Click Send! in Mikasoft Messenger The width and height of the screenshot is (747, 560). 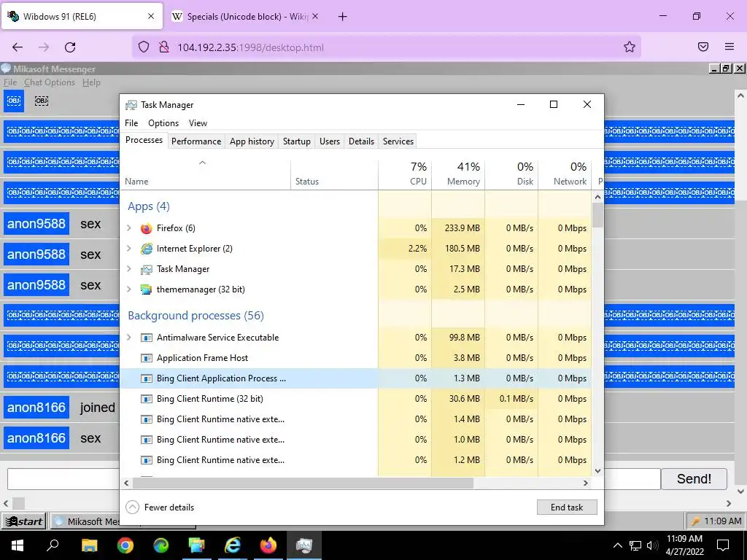694,478
